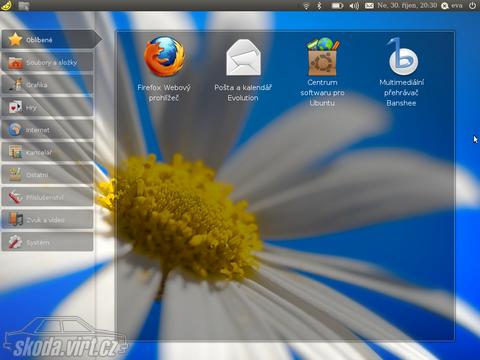This screenshot has height=360, width=480.
Task: Open the volume sound indicator
Action: (354, 6)
